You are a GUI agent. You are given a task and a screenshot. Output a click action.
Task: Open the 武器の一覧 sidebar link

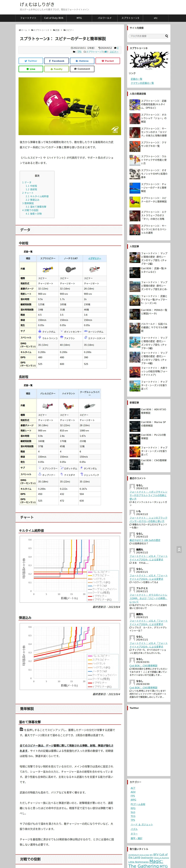pos(136,79)
